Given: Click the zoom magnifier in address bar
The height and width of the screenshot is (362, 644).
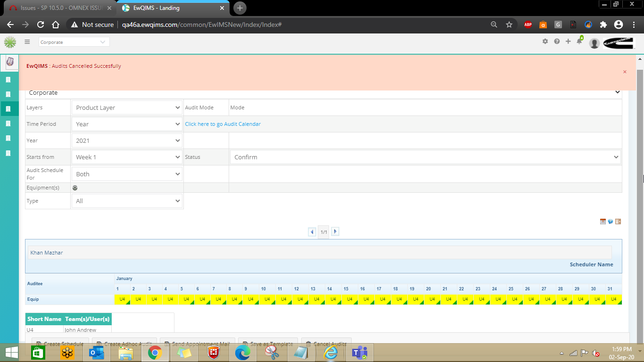Looking at the screenshot, I should (x=494, y=25).
